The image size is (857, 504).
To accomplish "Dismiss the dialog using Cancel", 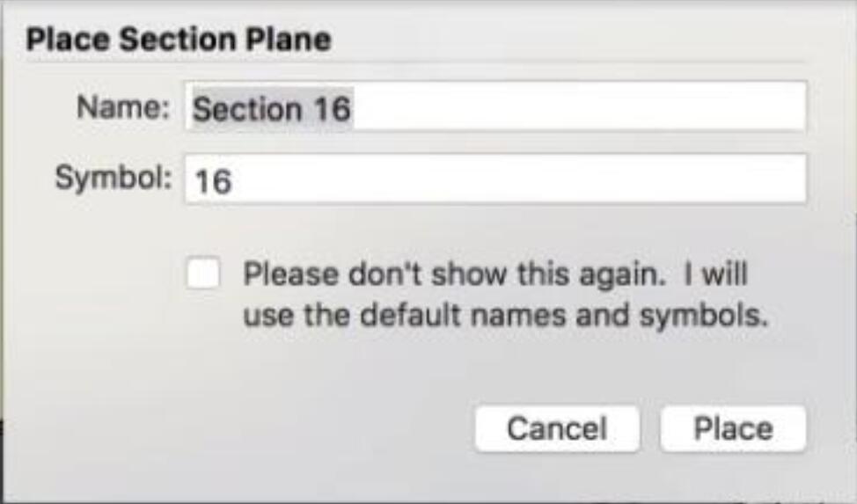I will point(557,428).
